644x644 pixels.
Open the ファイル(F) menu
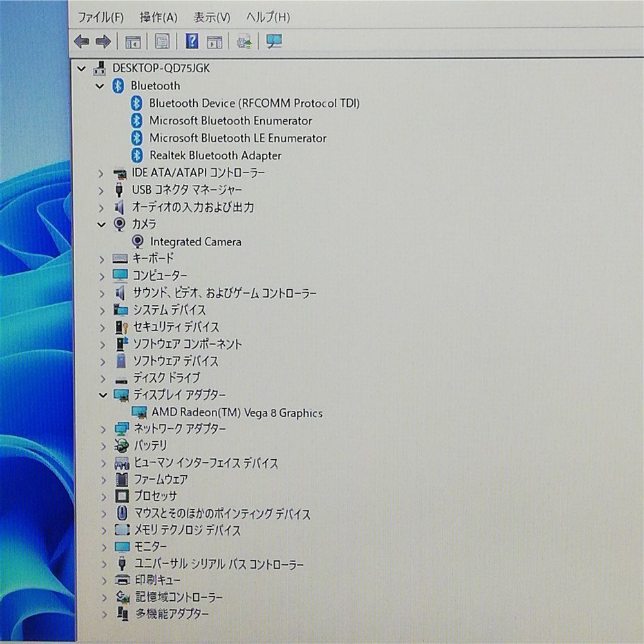point(100,17)
